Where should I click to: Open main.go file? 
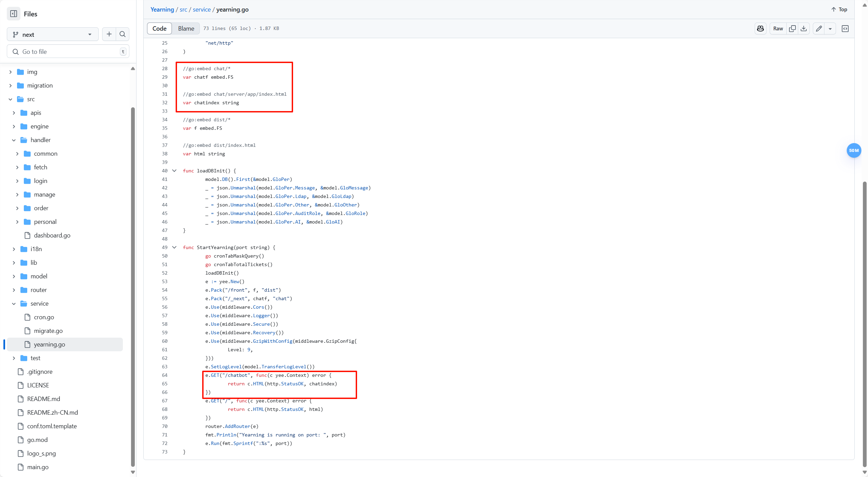(38, 467)
